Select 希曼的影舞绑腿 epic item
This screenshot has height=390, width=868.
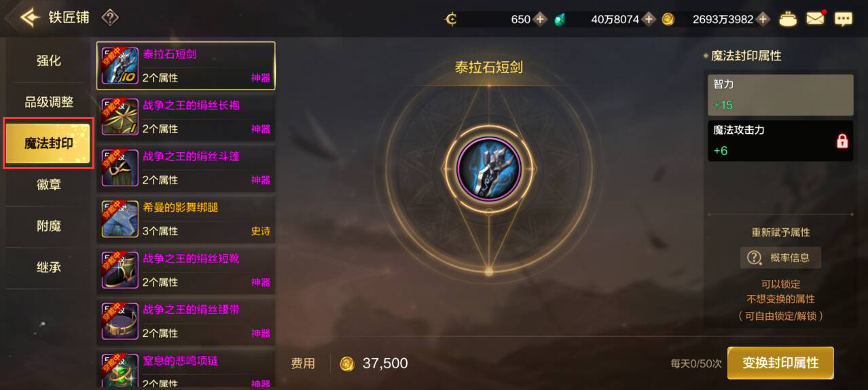pyautogui.click(x=186, y=219)
